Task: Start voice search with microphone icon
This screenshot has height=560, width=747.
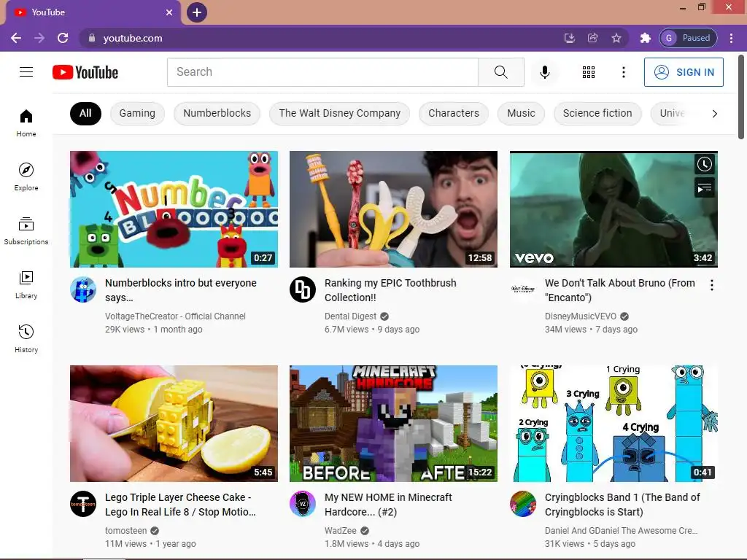Action: [x=544, y=72]
